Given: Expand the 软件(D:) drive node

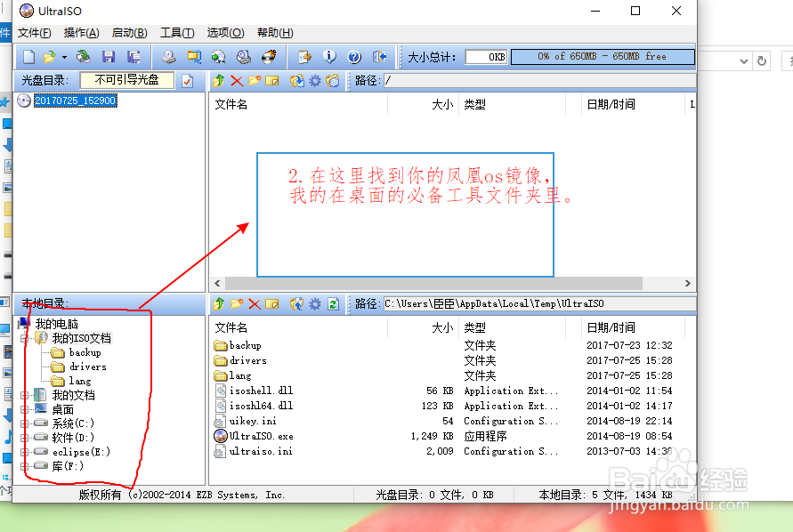Looking at the screenshot, I should tap(24, 438).
